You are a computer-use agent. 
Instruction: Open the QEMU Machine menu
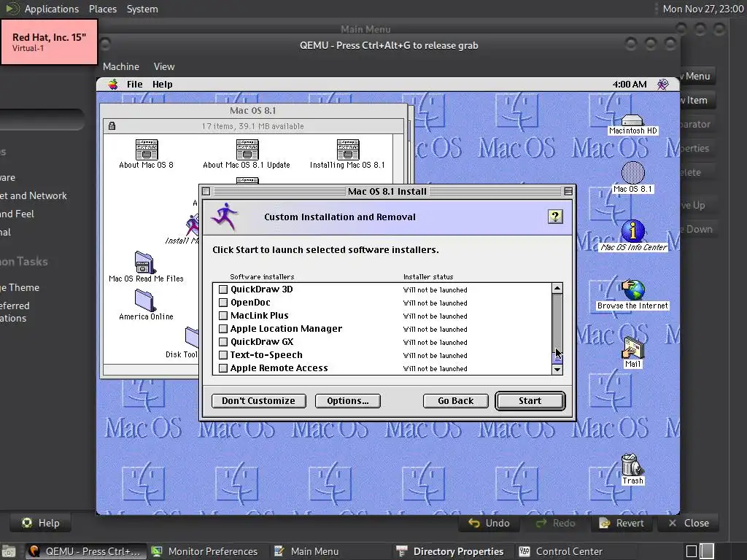tap(121, 66)
